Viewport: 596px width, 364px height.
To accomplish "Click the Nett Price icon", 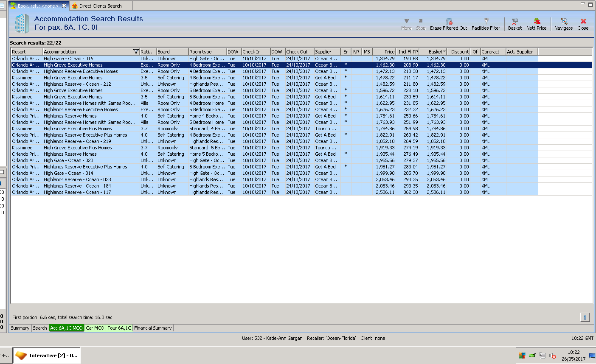I will click(x=537, y=21).
